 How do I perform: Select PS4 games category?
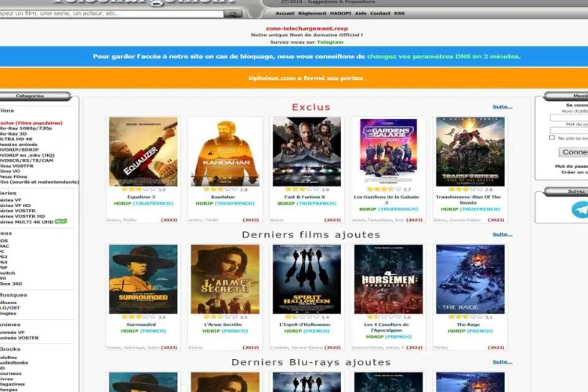tap(4, 262)
